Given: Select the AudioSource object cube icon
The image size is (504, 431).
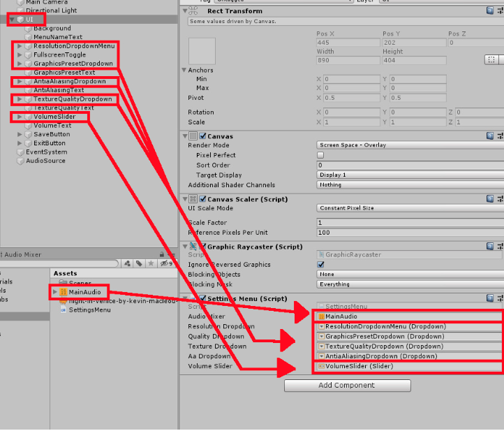Looking at the screenshot, I should coord(20,161).
